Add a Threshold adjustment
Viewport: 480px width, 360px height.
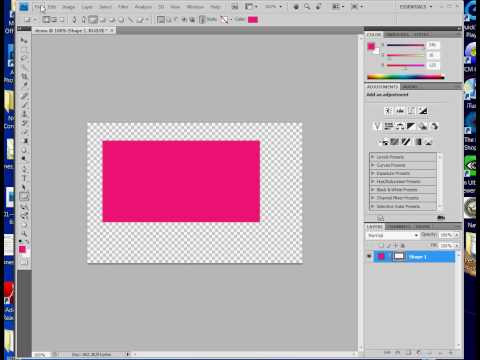click(406, 142)
